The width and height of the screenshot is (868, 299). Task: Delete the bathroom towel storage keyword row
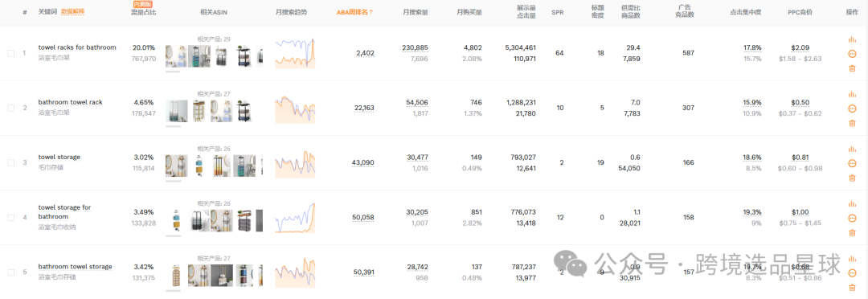click(852, 288)
